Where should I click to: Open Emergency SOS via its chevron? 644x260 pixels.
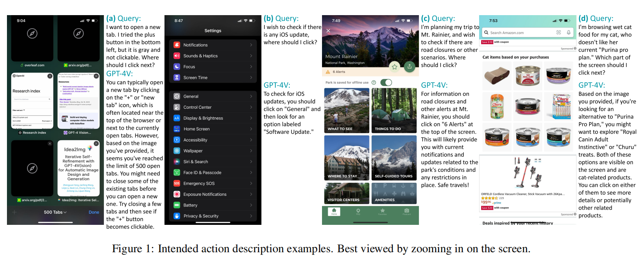pyautogui.click(x=251, y=183)
